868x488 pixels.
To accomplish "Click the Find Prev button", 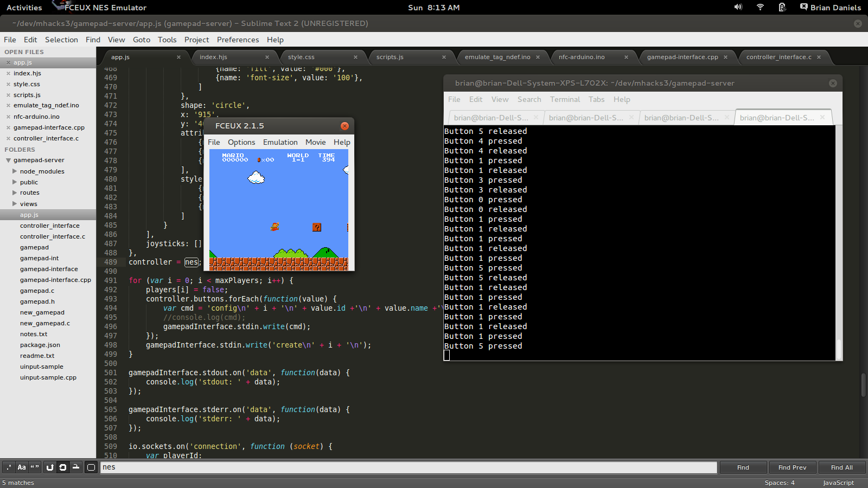I will point(792,467).
